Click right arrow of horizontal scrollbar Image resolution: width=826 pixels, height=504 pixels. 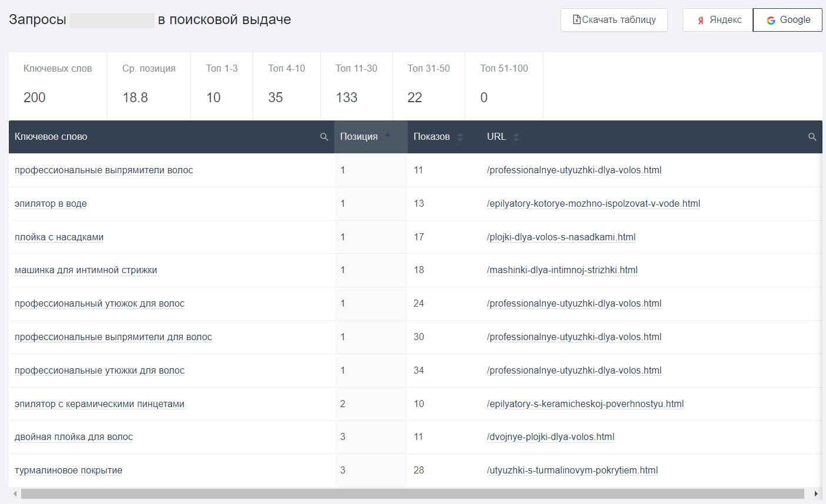pyautogui.click(x=815, y=493)
